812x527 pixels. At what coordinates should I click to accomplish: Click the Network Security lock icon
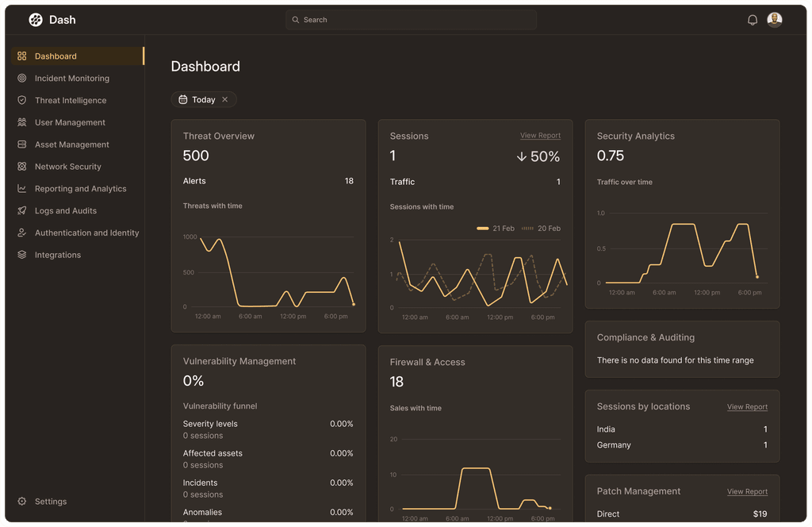(21, 167)
